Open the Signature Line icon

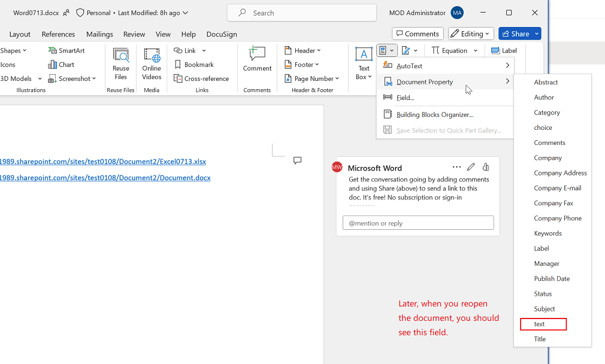click(406, 50)
